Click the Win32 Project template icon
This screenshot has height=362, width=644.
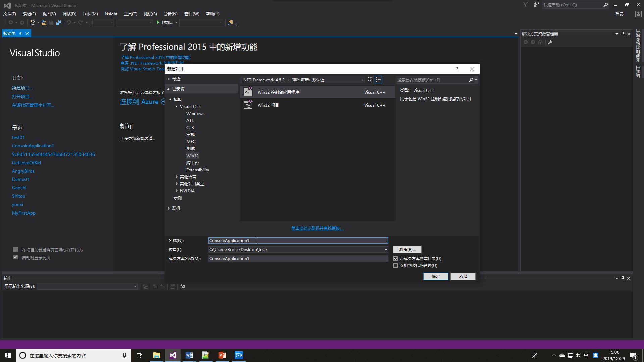(248, 105)
